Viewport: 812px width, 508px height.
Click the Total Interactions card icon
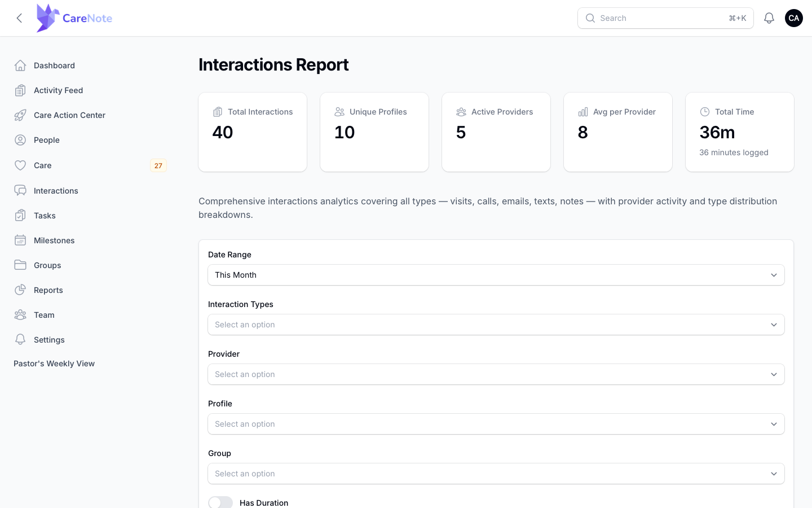[x=218, y=112]
